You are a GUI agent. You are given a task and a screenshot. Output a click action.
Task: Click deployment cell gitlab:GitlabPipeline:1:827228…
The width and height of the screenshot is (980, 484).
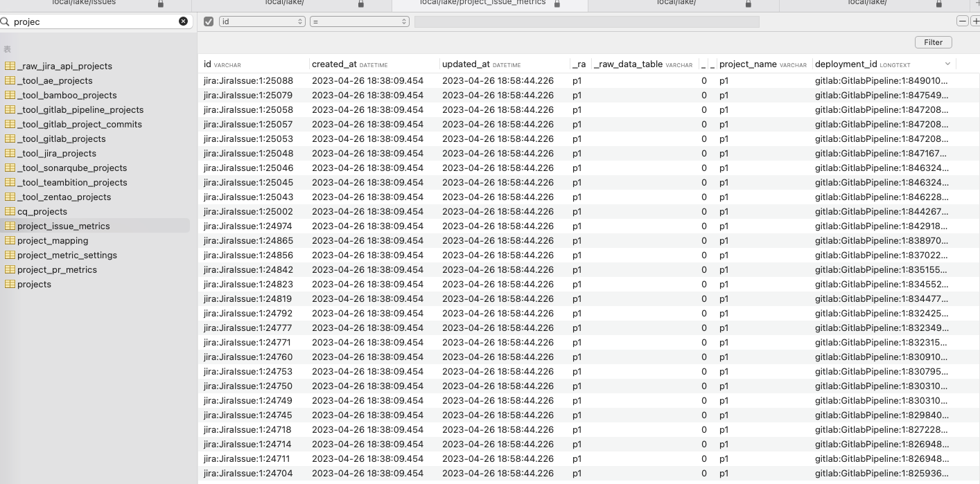882,429
